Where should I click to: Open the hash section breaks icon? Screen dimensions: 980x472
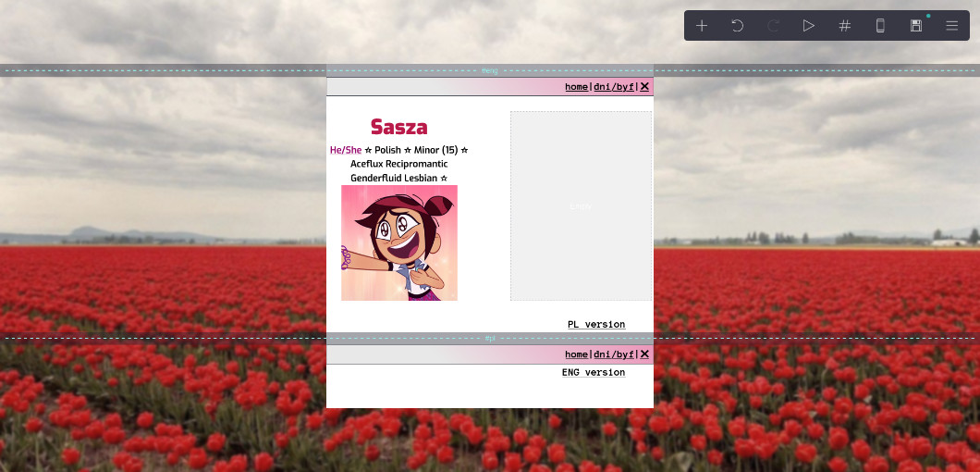click(x=844, y=26)
